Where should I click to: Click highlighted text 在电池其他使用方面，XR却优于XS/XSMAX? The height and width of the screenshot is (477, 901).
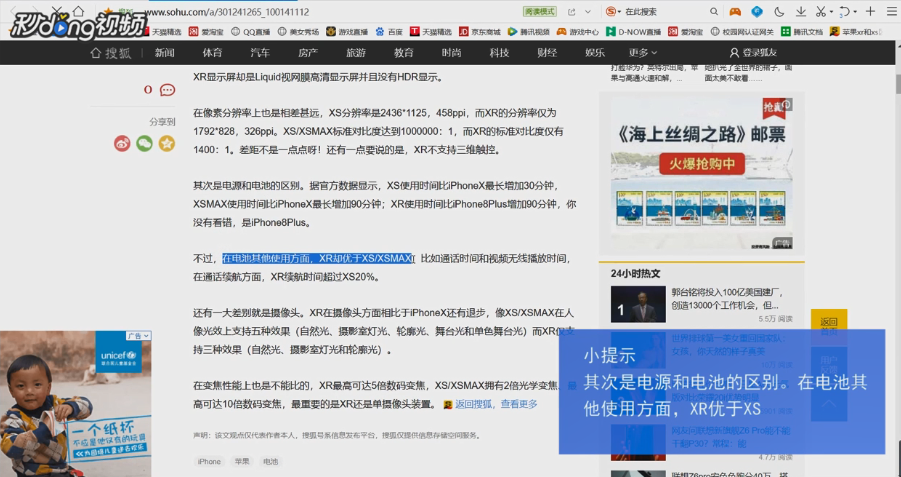point(317,259)
